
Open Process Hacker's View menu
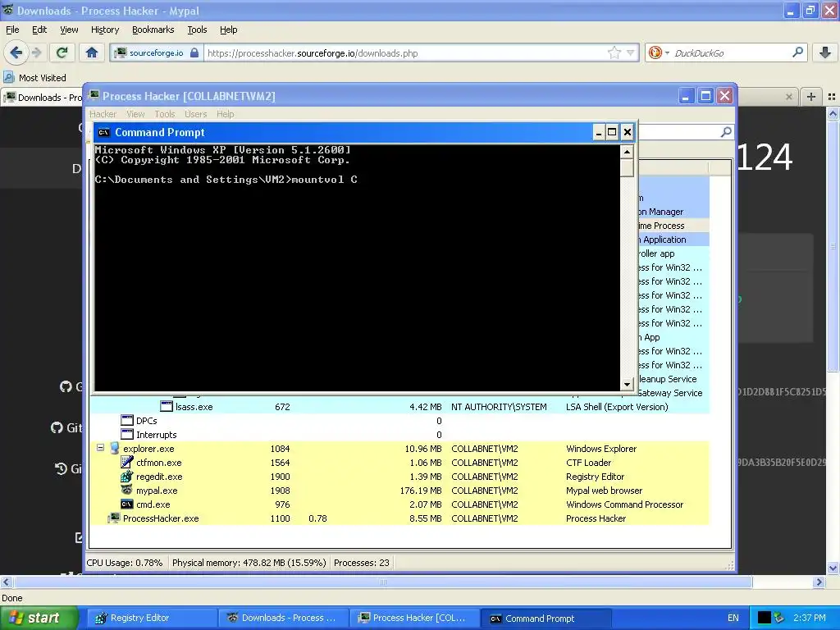[x=135, y=113]
